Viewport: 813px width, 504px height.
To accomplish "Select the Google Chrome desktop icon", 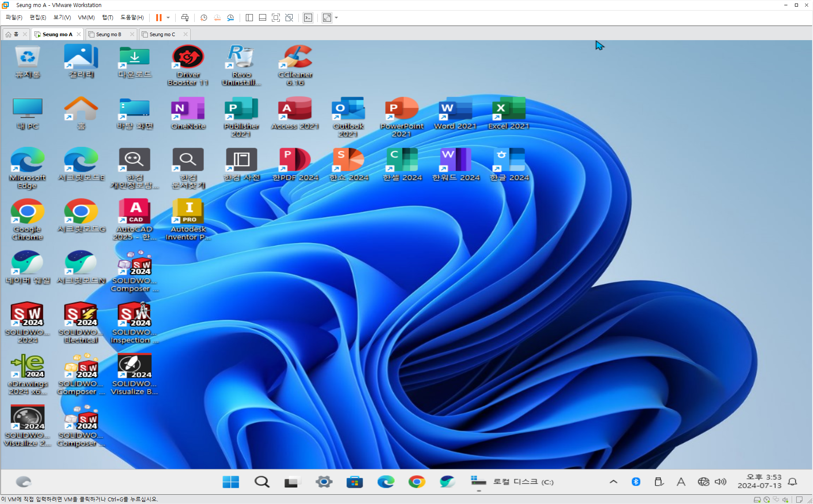I will tap(28, 220).
